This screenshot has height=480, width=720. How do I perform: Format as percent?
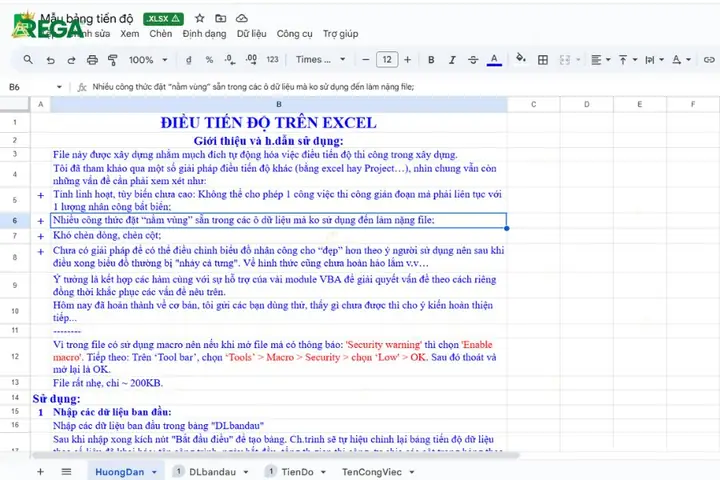pyautogui.click(x=209, y=60)
